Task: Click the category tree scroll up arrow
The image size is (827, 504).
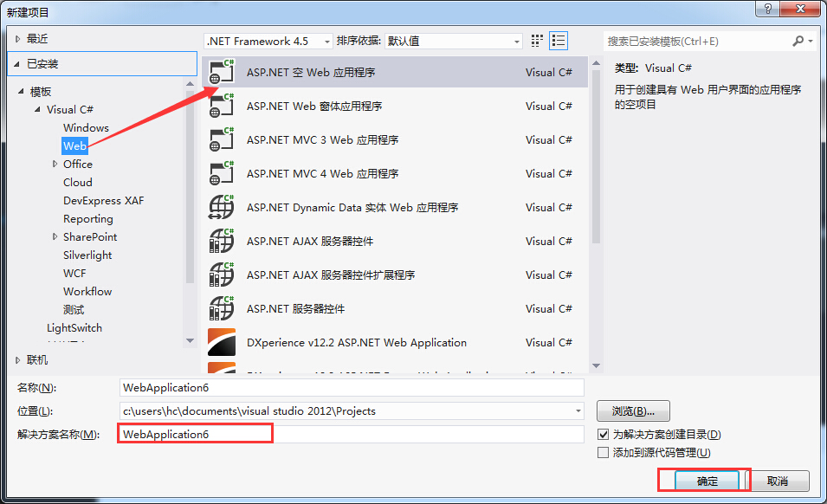Action: [191, 83]
